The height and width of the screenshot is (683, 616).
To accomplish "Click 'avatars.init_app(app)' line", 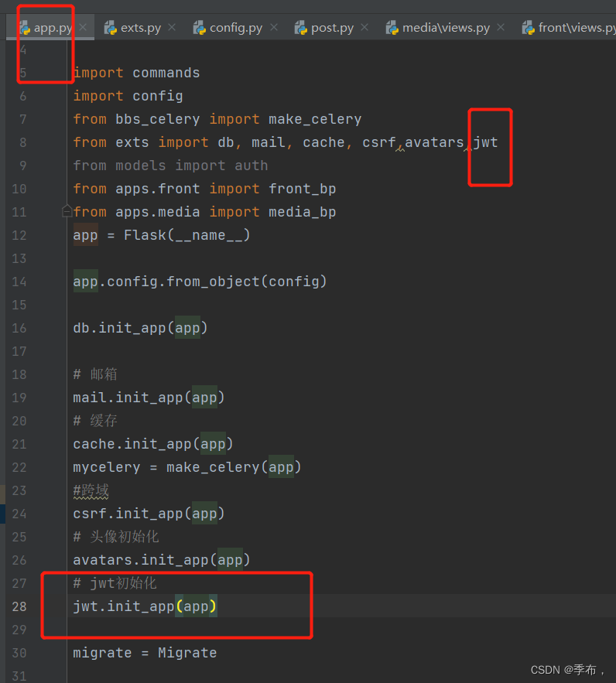I will [162, 560].
